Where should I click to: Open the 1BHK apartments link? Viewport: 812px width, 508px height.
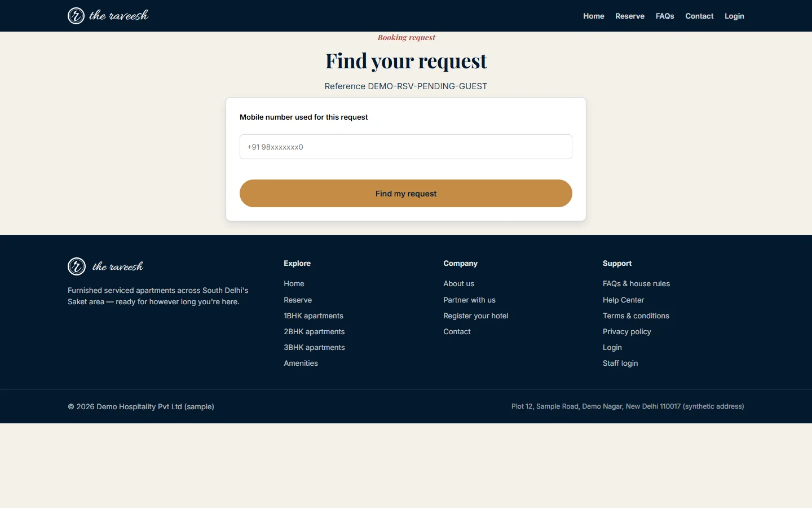coord(314,316)
